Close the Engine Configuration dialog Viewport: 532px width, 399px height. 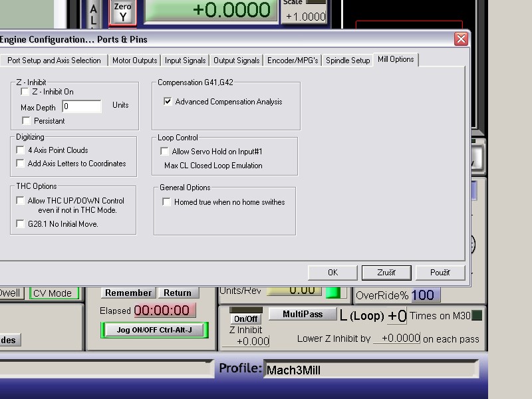point(461,39)
